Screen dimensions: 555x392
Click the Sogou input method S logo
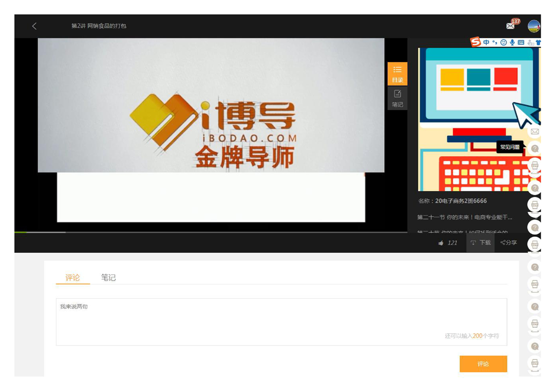pyautogui.click(x=475, y=42)
